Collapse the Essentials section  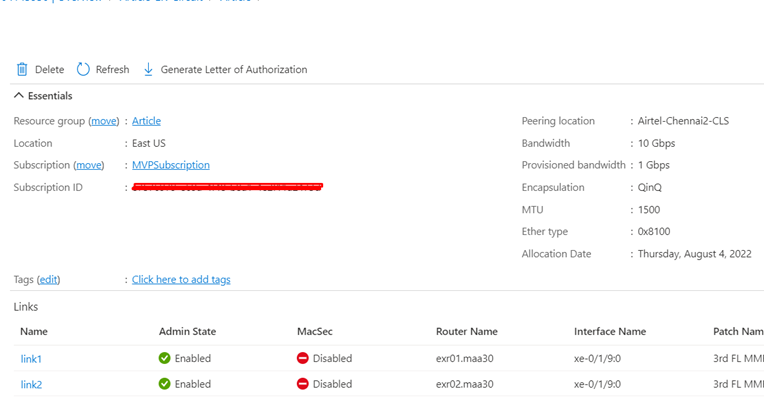pos(18,96)
